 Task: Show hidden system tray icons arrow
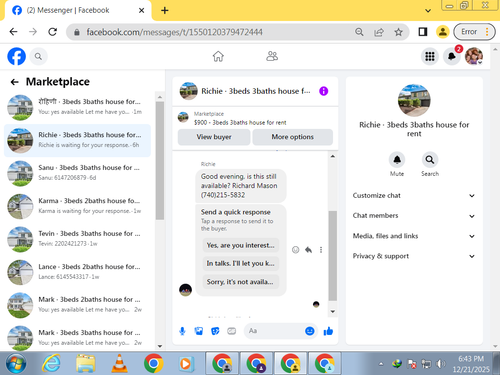[x=381, y=364]
